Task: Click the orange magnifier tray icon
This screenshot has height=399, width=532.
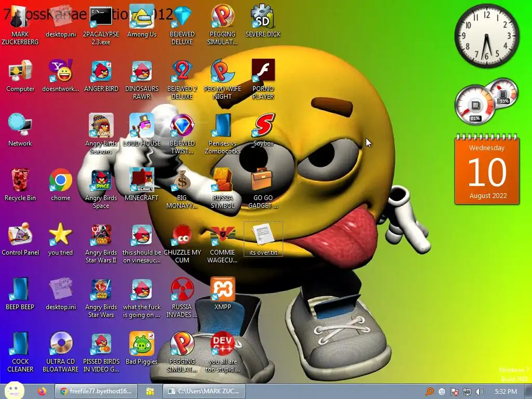Action: 430,392
